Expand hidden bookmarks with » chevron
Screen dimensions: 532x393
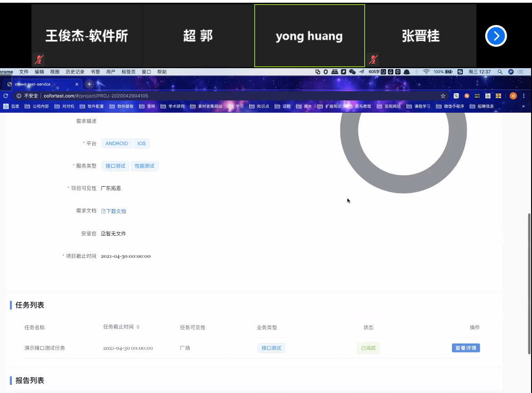[523, 106]
